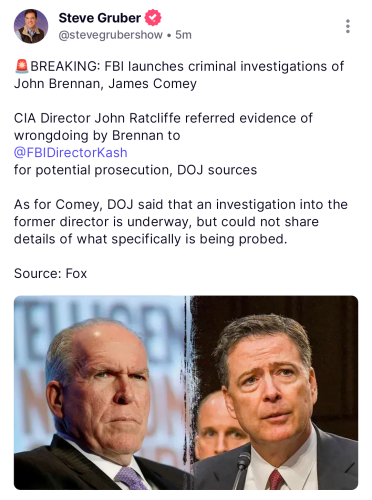
Task: Click the 'CIA Director John Ratcliffe' sentence
Action: tap(163, 127)
